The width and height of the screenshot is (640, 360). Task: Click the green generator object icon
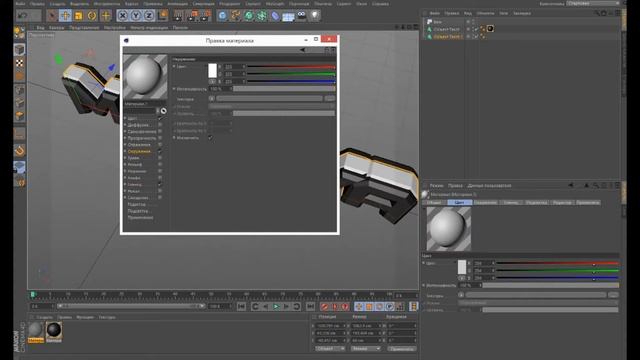tap(249, 16)
